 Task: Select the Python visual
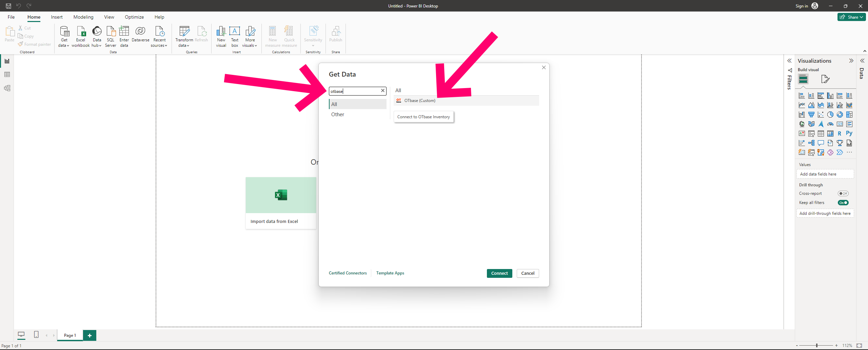click(849, 133)
